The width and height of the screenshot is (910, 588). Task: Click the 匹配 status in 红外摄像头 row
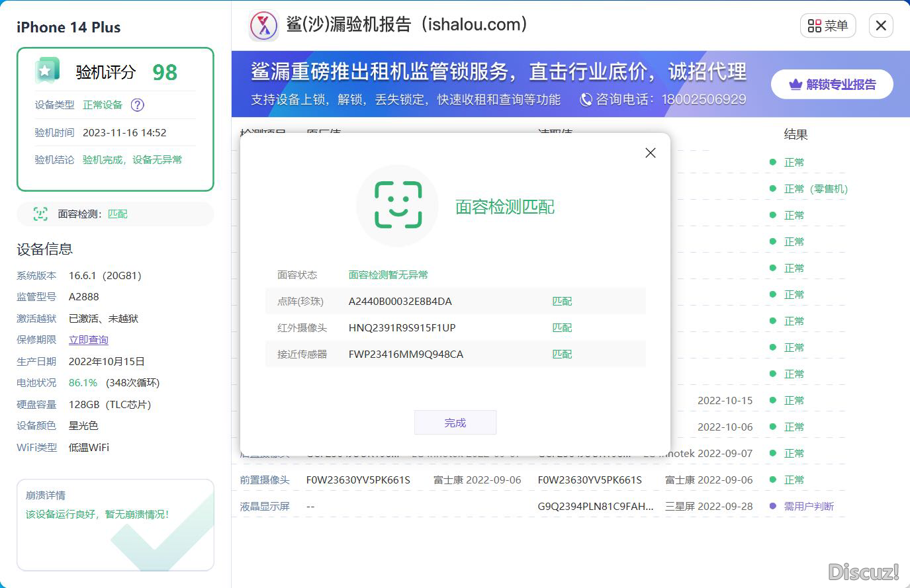point(562,328)
